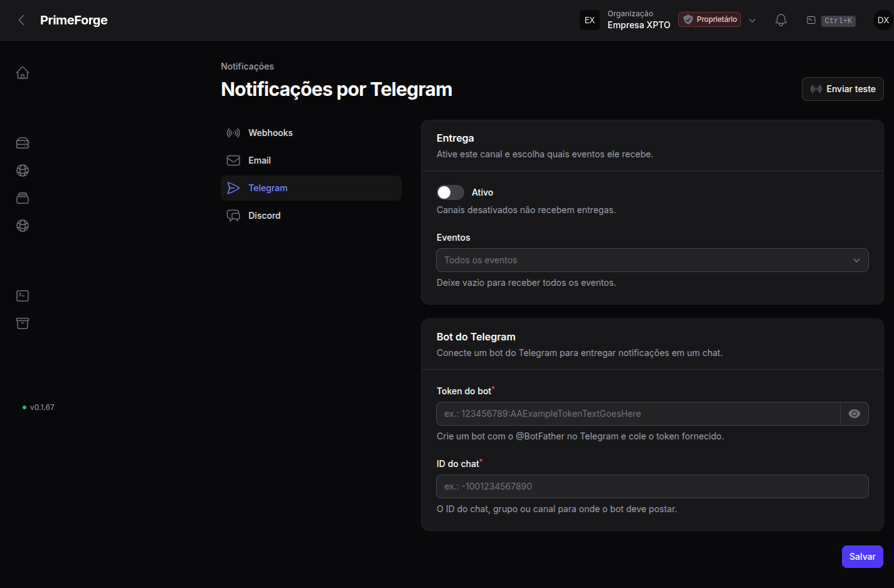The height and width of the screenshot is (588, 894).
Task: Open the archive box icon in the sidebar
Action: (23, 323)
